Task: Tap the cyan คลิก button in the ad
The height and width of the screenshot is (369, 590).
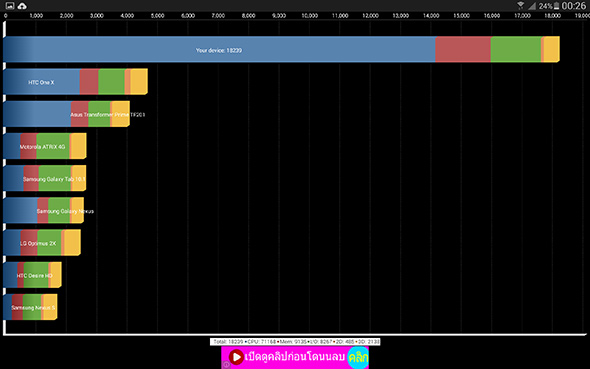Action: [358, 357]
